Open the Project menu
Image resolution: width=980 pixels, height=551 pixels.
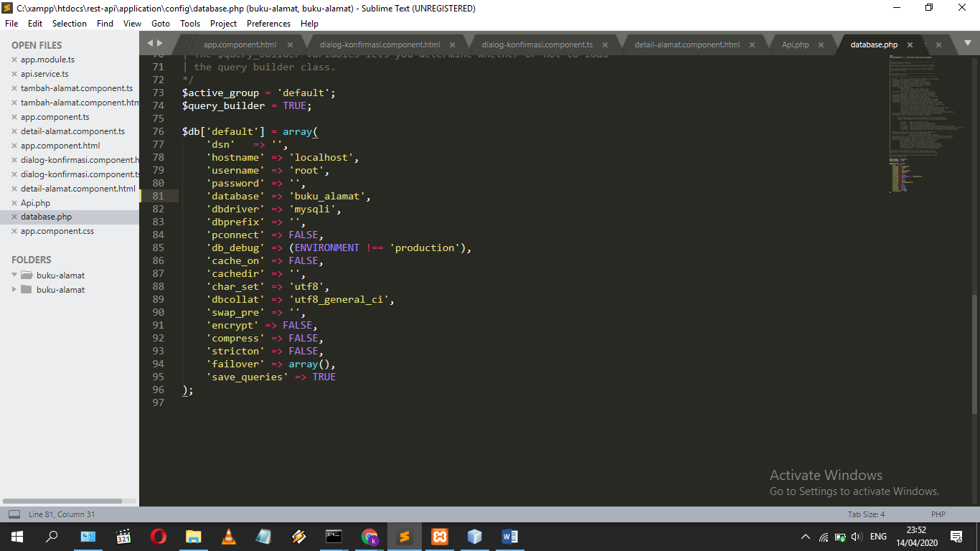pos(224,24)
